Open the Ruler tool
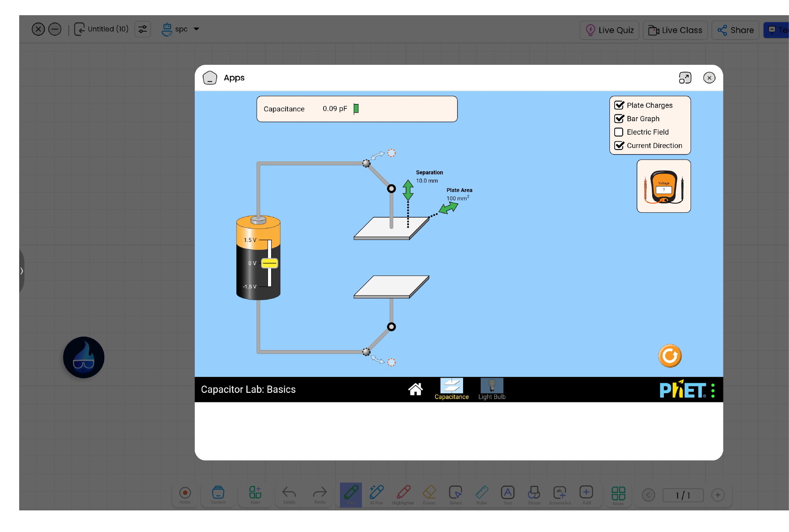 (x=481, y=495)
